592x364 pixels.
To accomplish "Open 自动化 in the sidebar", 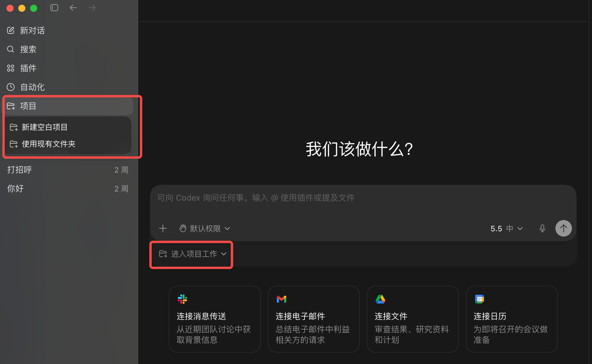I will [68, 87].
